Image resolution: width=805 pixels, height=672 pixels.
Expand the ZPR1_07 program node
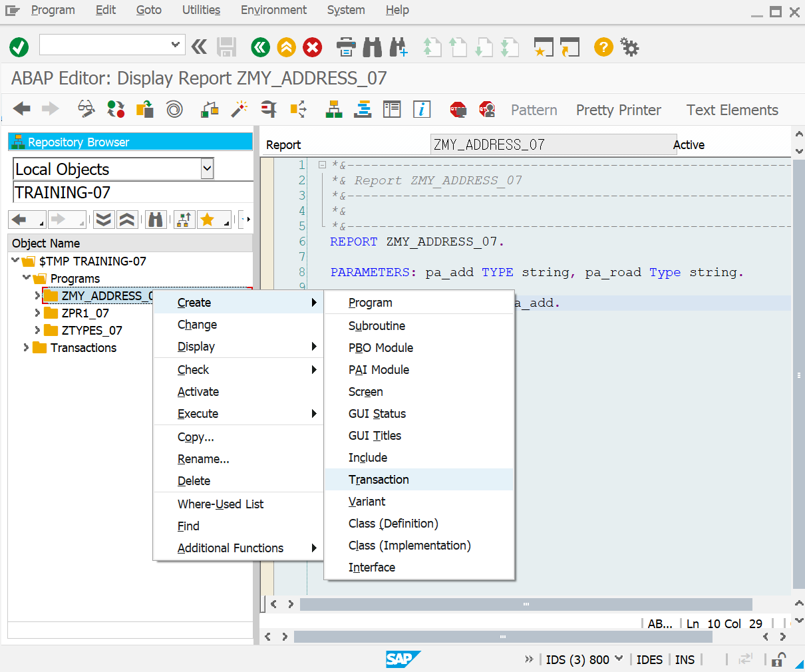coord(37,313)
